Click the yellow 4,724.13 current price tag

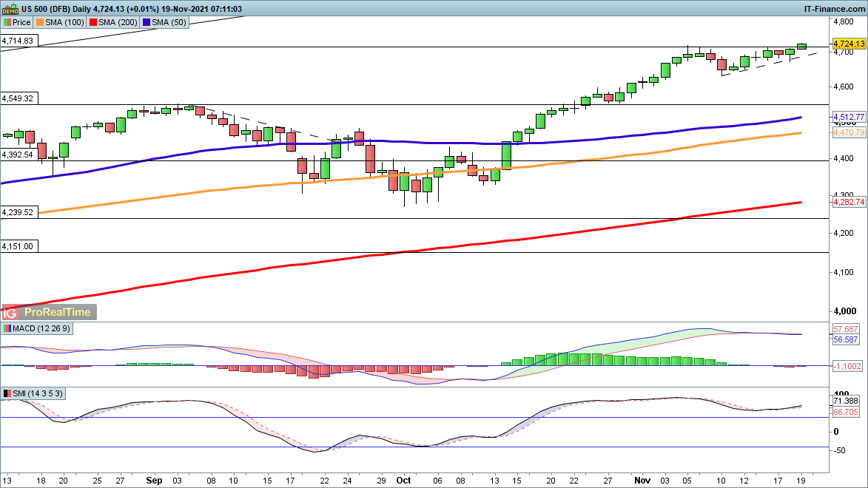[x=849, y=44]
